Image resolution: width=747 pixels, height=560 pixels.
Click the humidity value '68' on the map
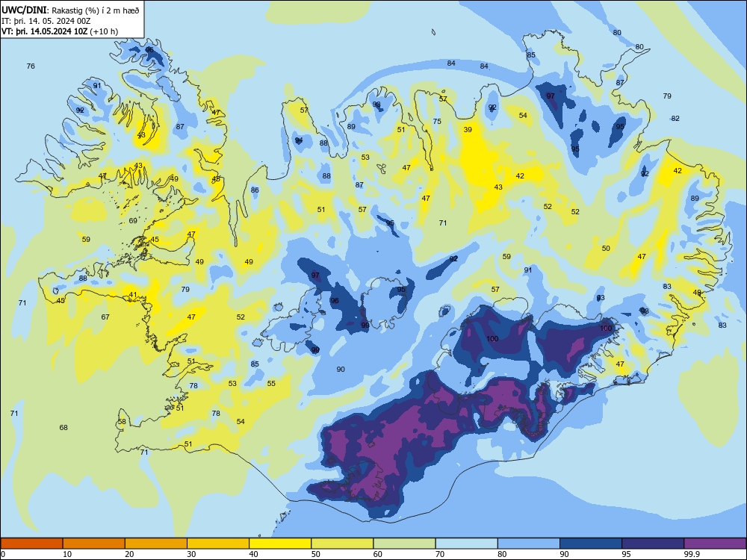pyautogui.click(x=63, y=428)
